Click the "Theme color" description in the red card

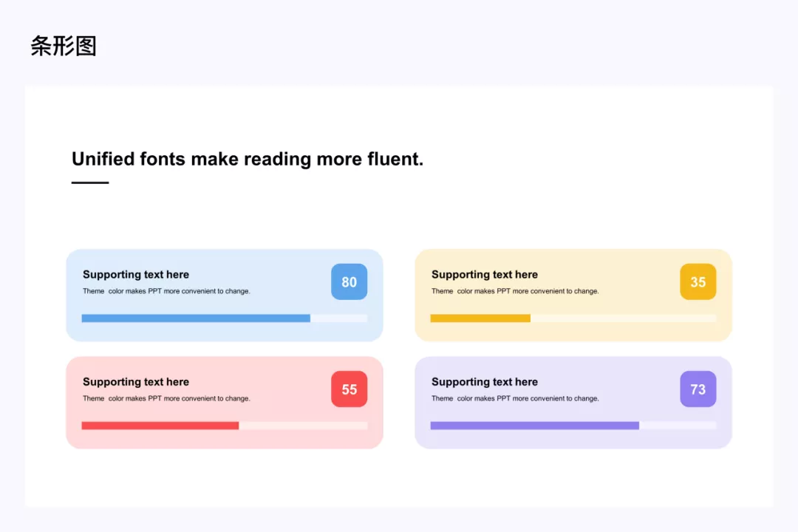(166, 398)
